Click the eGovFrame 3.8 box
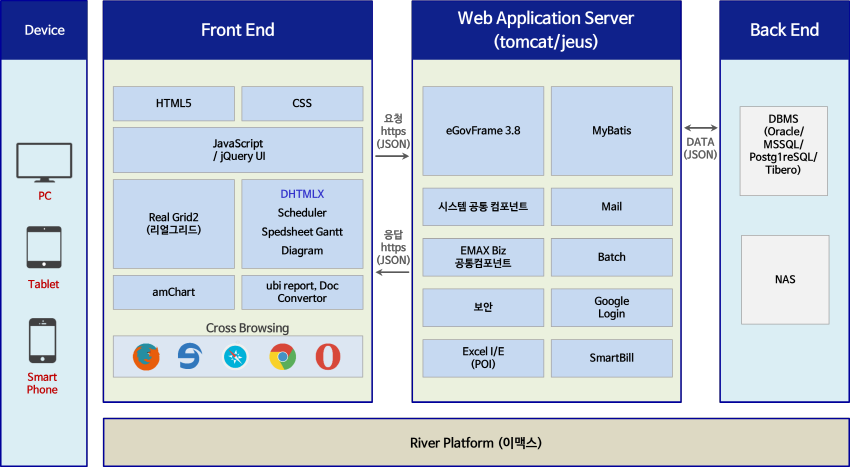Image resolution: width=850 pixels, height=467 pixels. tap(483, 130)
